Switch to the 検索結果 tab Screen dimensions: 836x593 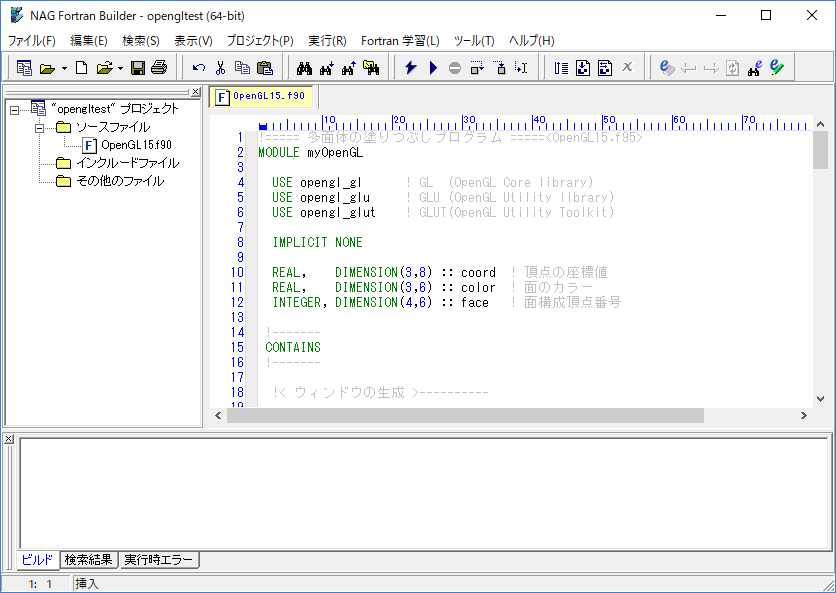(89, 560)
